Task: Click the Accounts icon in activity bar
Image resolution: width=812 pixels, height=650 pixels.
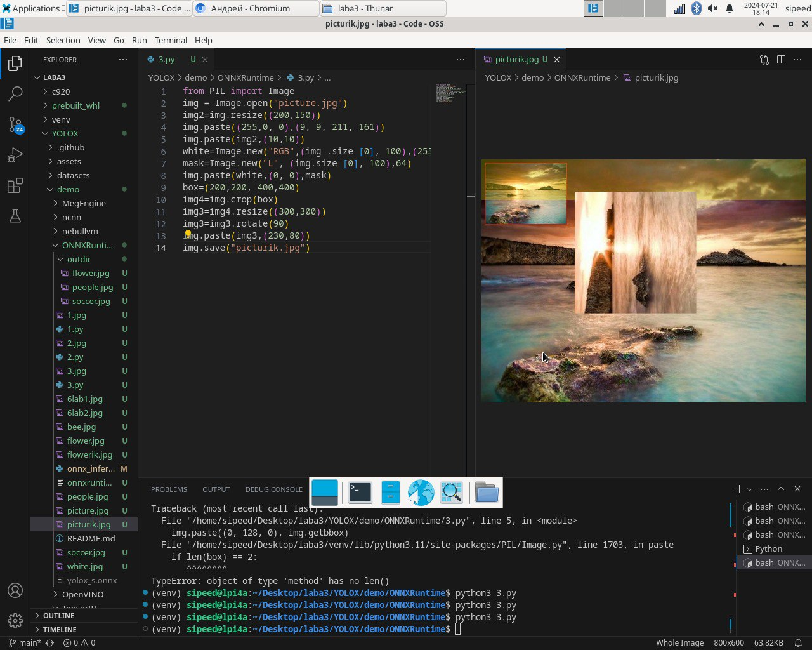Action: coord(15,590)
